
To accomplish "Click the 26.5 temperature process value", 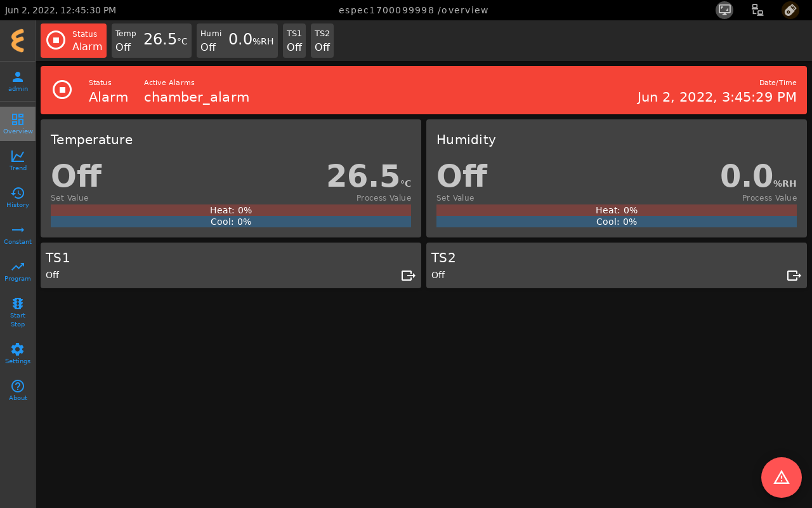I will tap(363, 177).
